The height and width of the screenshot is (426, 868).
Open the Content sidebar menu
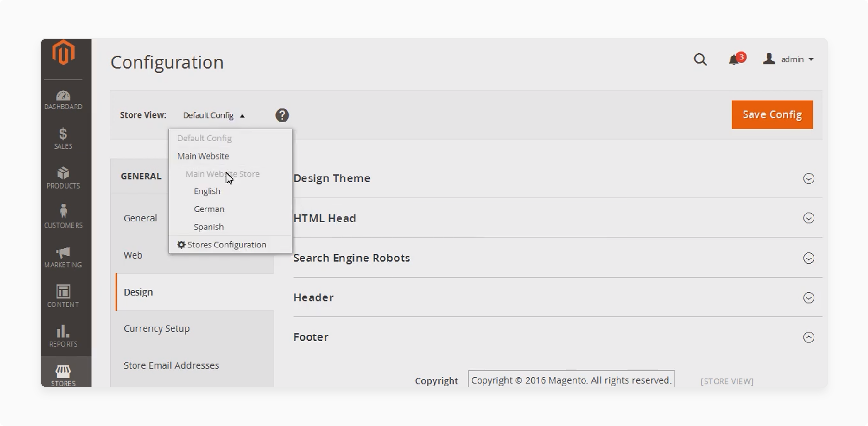click(x=63, y=296)
